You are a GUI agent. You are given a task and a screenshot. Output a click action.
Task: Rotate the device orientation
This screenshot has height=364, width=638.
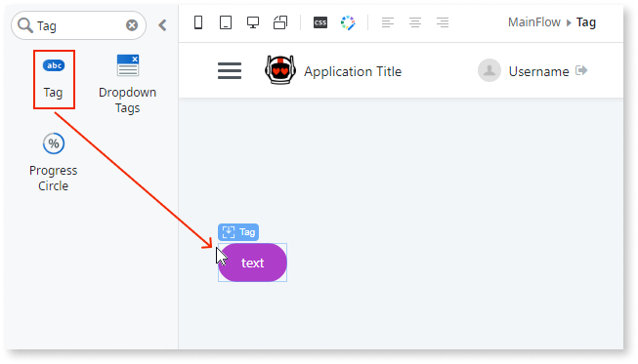click(280, 22)
